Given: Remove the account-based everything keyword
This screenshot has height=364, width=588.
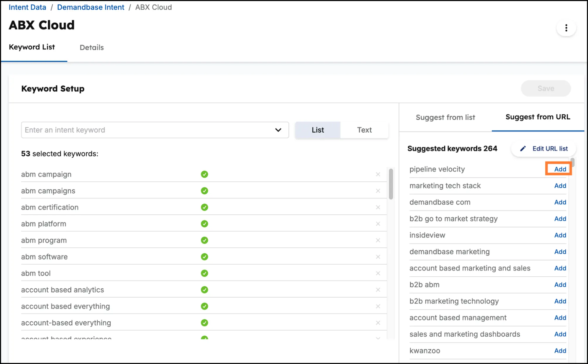Looking at the screenshot, I should pos(378,323).
